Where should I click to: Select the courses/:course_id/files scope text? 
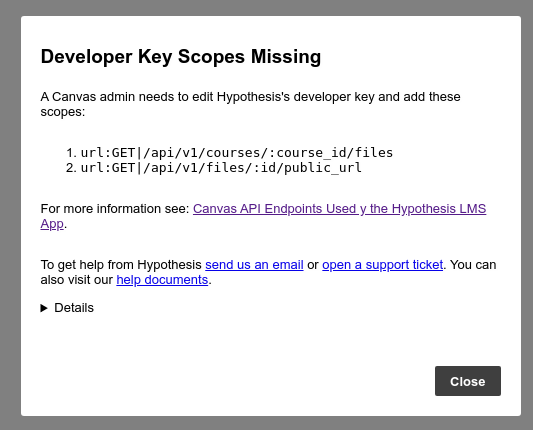[237, 153]
